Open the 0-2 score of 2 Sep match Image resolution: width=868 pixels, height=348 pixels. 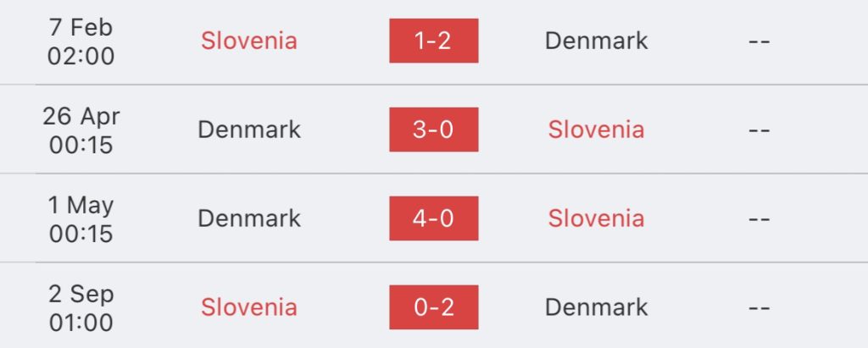click(433, 307)
